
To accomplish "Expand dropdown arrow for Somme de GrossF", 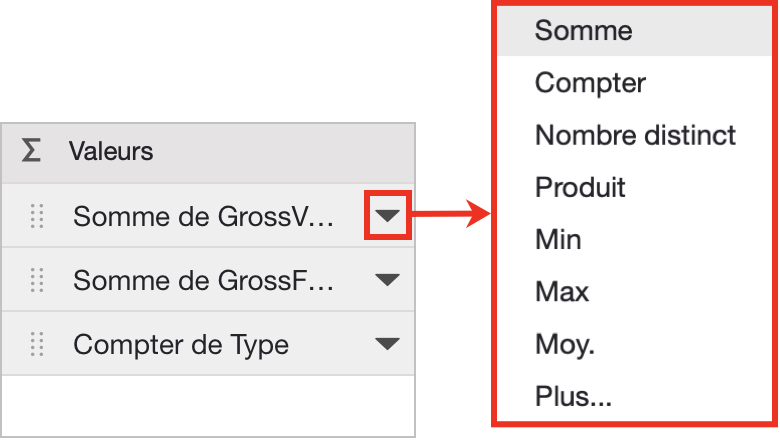I will 387,281.
